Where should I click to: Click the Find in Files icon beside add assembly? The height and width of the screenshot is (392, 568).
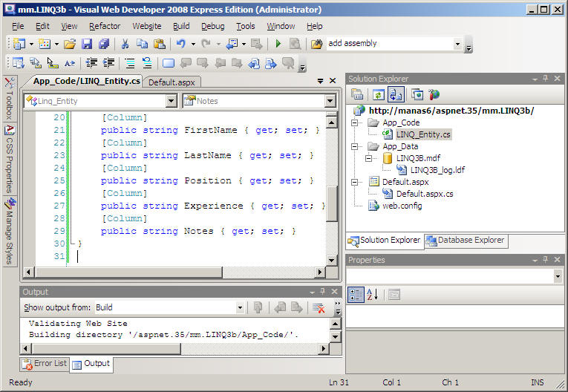[x=316, y=44]
